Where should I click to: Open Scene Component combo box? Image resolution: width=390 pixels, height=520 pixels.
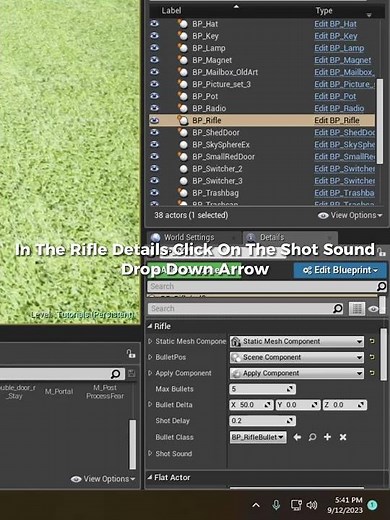[x=297, y=357]
